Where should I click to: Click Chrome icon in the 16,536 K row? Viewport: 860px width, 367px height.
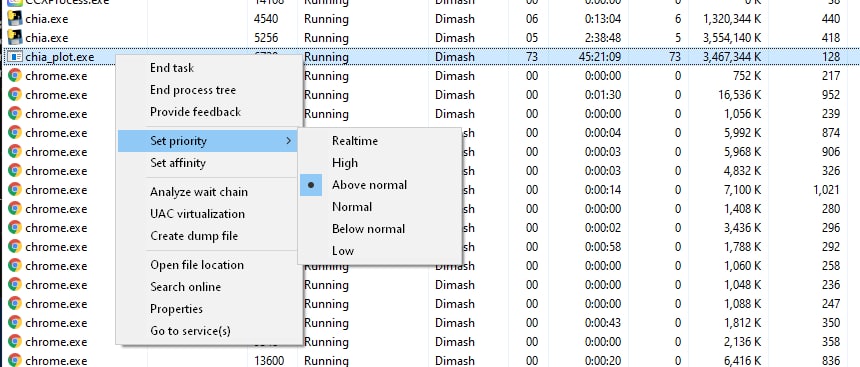point(15,95)
